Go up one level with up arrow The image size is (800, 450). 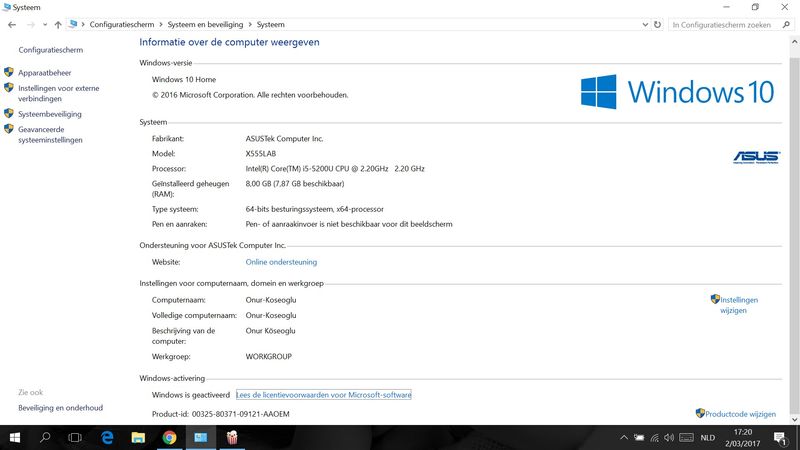point(58,24)
